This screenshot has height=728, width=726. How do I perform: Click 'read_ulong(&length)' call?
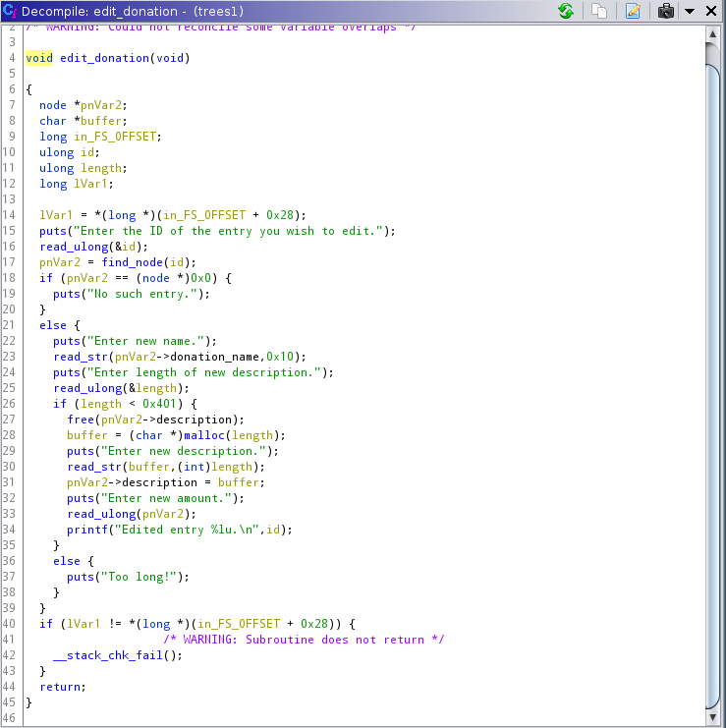[121, 388]
